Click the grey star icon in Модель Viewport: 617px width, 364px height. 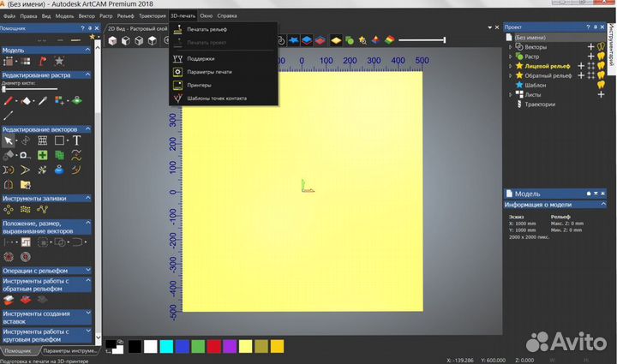[x=59, y=62]
